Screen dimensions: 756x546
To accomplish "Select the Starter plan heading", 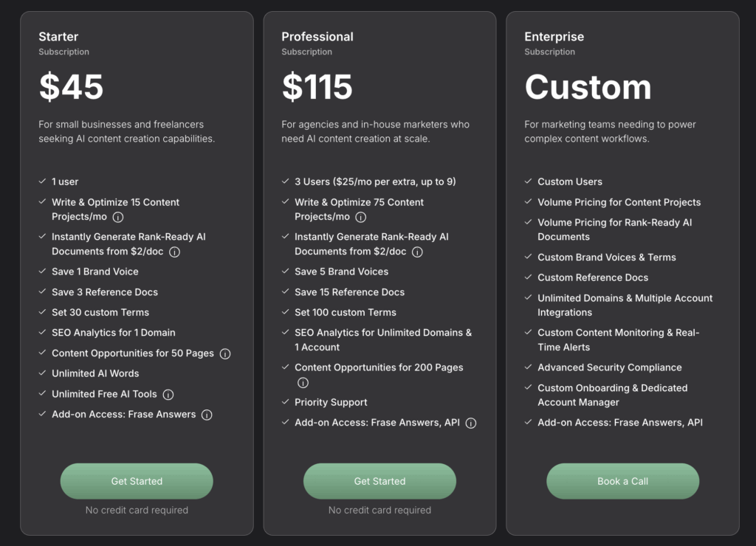I will (58, 37).
